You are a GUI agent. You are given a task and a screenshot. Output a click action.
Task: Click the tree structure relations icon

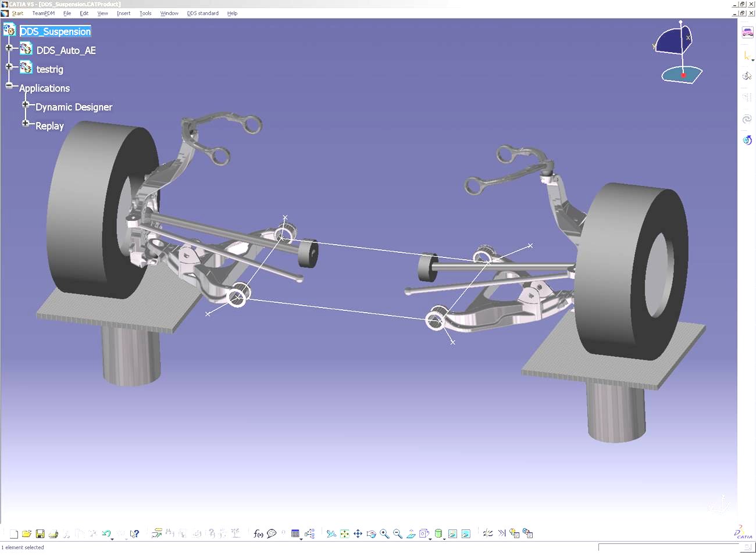pyautogui.click(x=309, y=533)
